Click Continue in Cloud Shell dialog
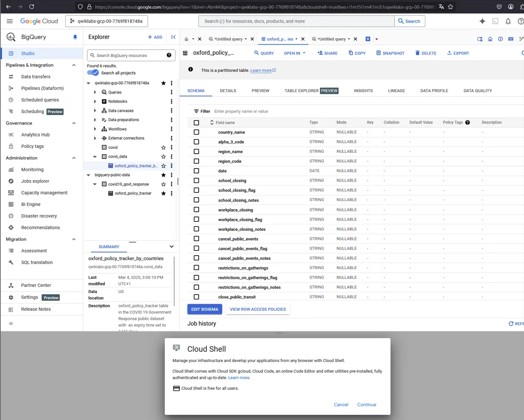The width and height of the screenshot is (524, 420). [x=366, y=404]
